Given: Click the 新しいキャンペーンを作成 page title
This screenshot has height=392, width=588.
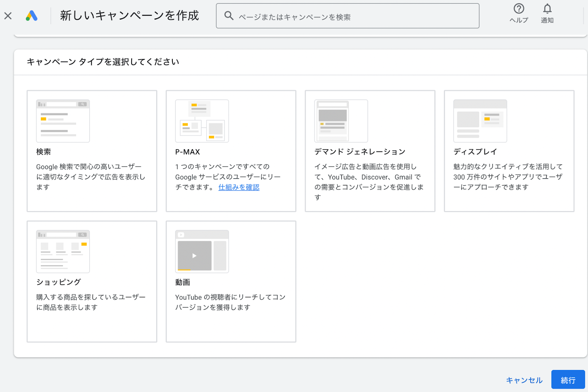Looking at the screenshot, I should coord(129,15).
